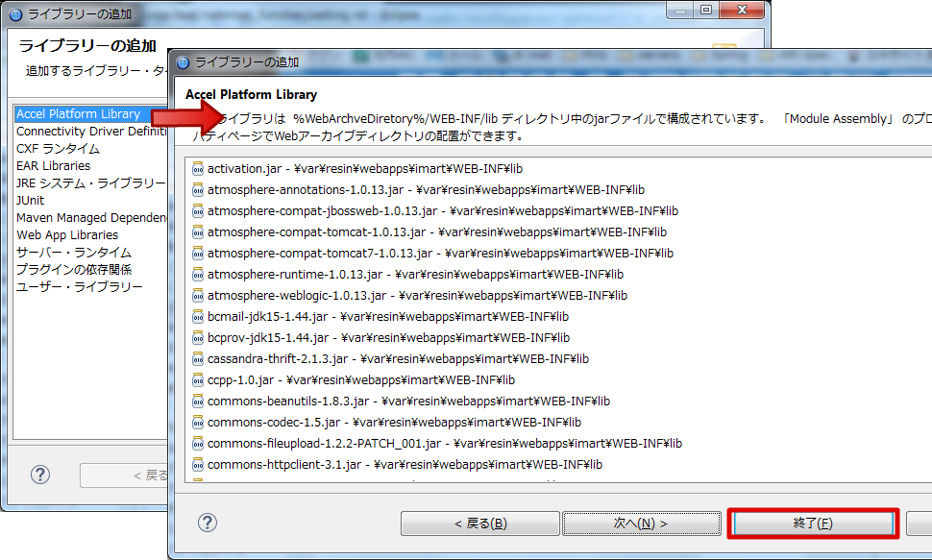Click the jar icon beside bcmail-jdk15-1.44.jar
This screenshot has height=560, width=932.
(198, 317)
